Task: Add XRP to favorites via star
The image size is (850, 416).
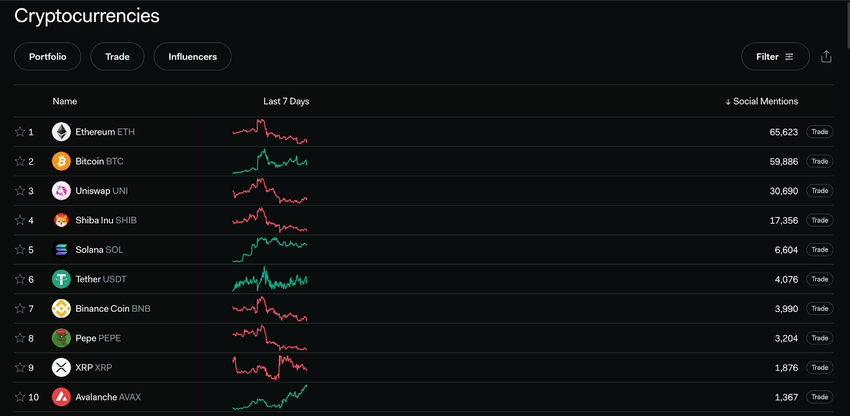Action: coord(20,367)
